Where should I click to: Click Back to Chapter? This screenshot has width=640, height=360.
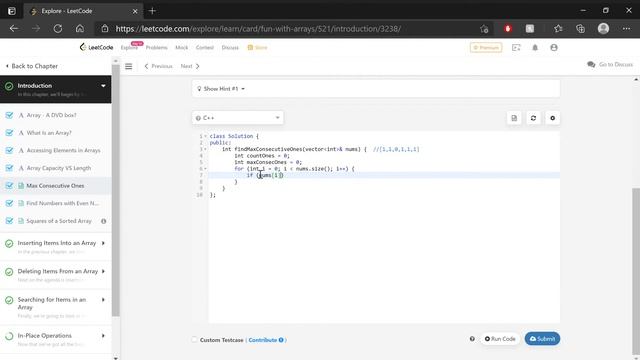(x=31, y=66)
